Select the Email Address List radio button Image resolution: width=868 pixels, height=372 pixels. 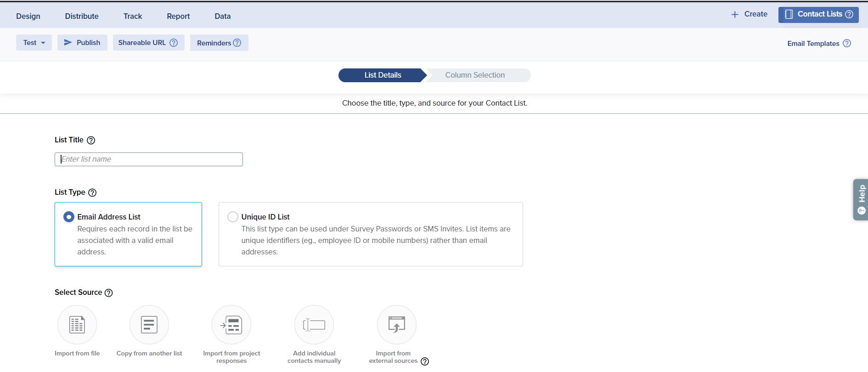point(69,217)
